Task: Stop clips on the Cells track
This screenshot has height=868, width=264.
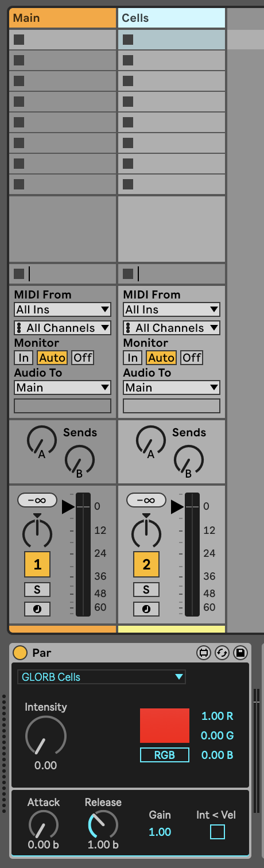Action: pos(128,274)
